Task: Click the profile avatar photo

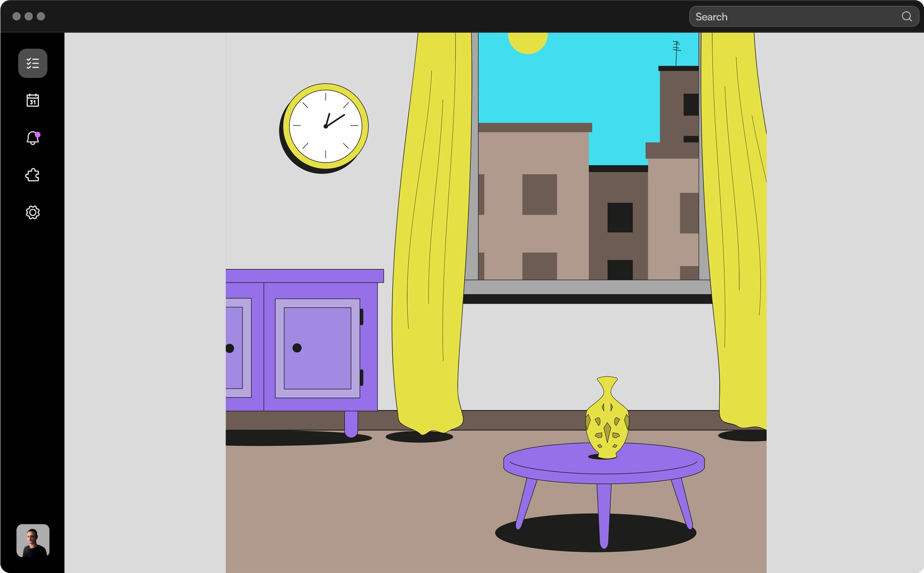Action: pyautogui.click(x=33, y=540)
